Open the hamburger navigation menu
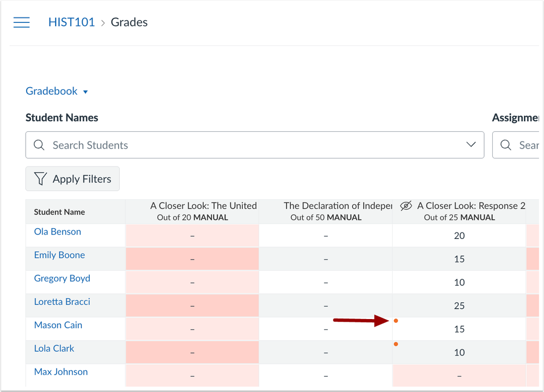544x392 pixels. pos(21,22)
